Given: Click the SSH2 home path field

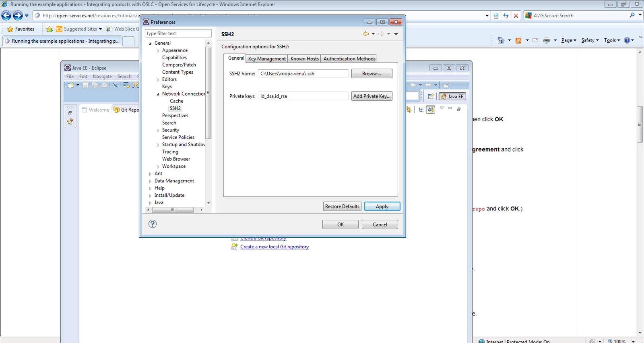Looking at the screenshot, I should coord(303,74).
